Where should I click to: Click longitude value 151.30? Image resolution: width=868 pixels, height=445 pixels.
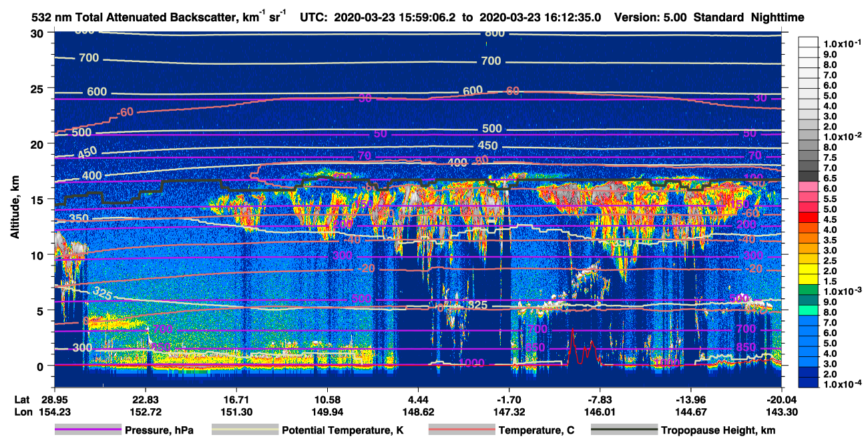236,412
